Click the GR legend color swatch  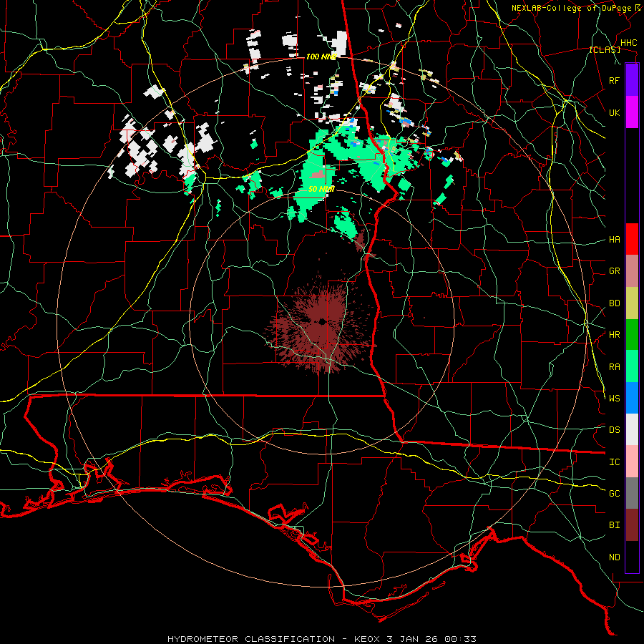[x=632, y=271]
